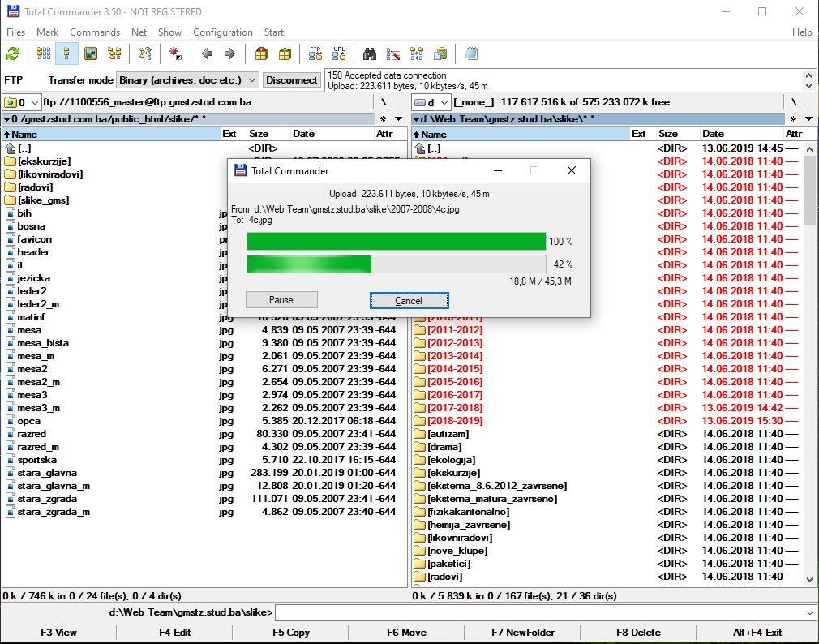This screenshot has height=644, width=819.
Task: Open the Help menu
Action: tap(802, 32)
